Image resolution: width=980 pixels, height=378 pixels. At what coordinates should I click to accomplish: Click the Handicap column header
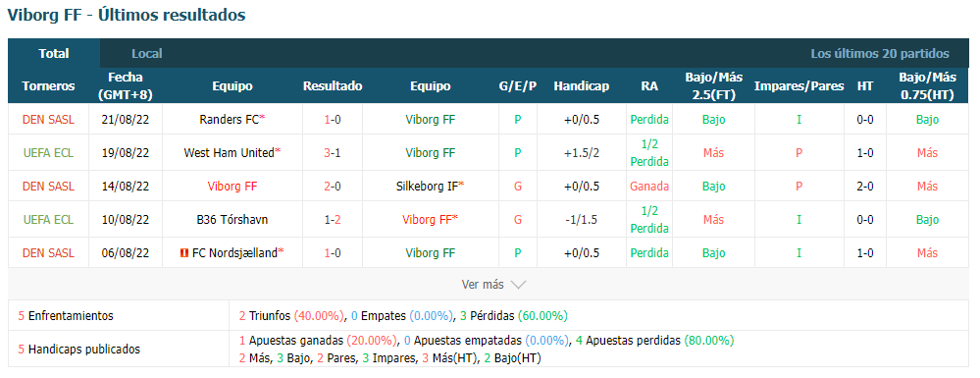582,86
